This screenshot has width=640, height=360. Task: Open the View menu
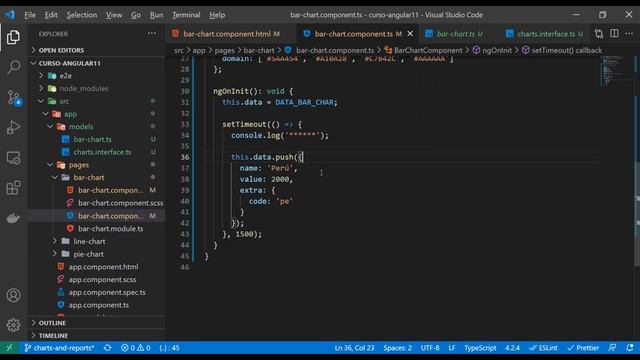point(114,15)
